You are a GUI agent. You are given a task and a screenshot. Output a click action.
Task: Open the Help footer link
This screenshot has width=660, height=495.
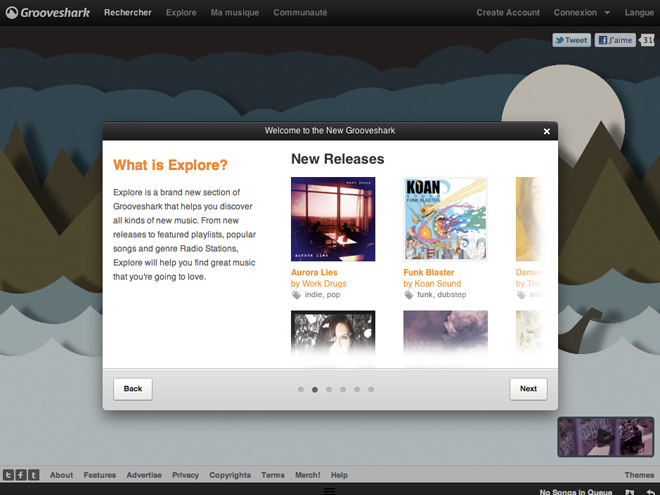pyautogui.click(x=339, y=475)
